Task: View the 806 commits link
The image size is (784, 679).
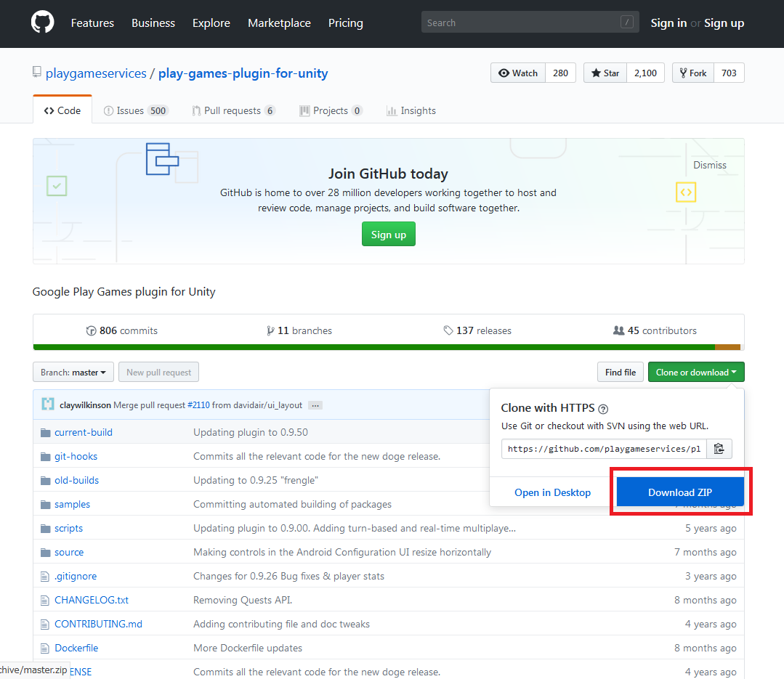Action: coord(121,330)
